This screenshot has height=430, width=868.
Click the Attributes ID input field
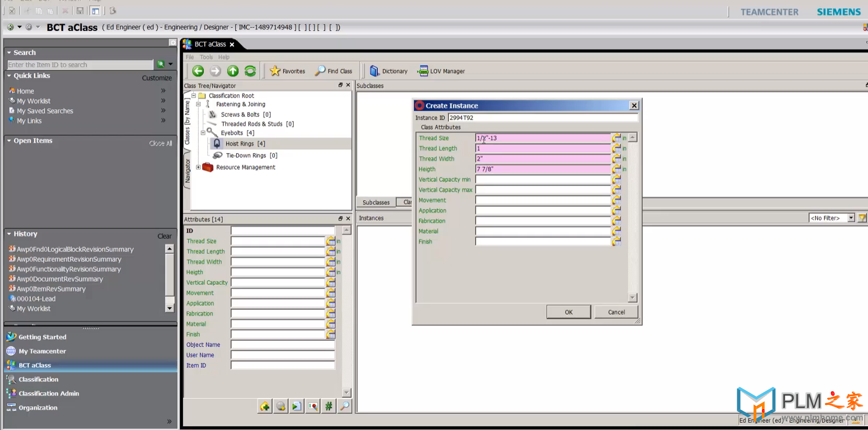(x=283, y=230)
